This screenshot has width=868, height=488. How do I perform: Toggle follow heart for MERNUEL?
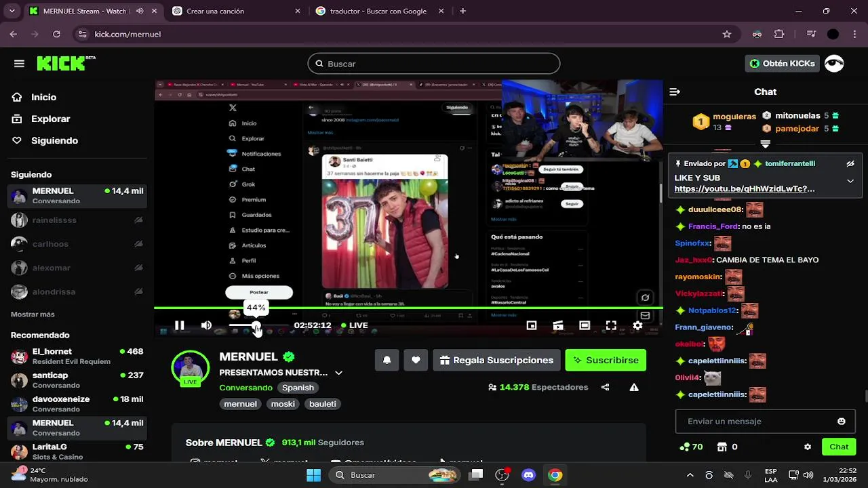(x=416, y=360)
